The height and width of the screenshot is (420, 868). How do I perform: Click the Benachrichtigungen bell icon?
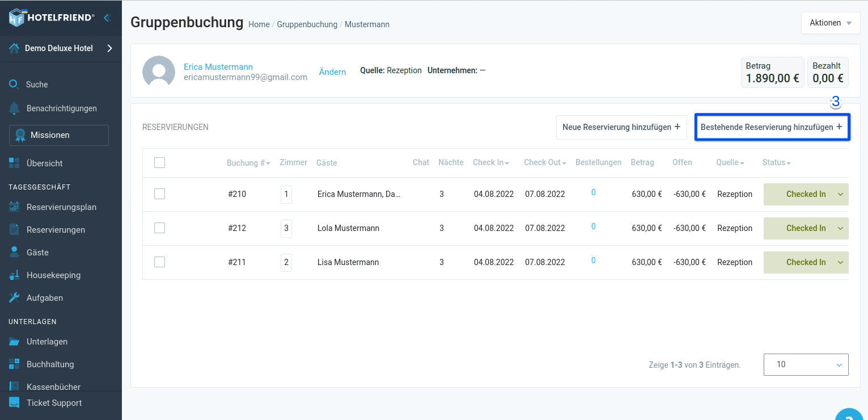15,108
